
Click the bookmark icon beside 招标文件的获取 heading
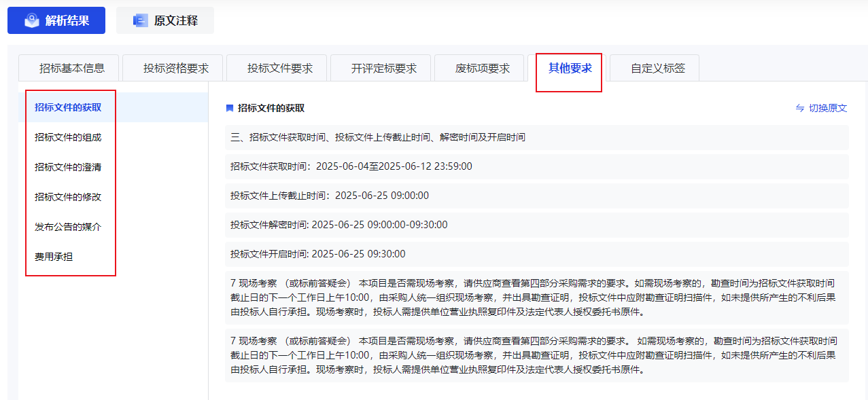point(230,108)
